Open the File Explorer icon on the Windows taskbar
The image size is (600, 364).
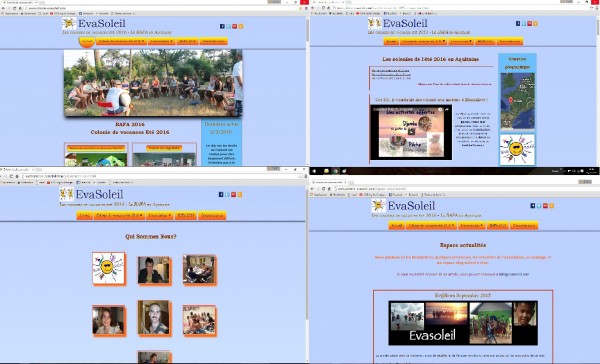coord(326,171)
